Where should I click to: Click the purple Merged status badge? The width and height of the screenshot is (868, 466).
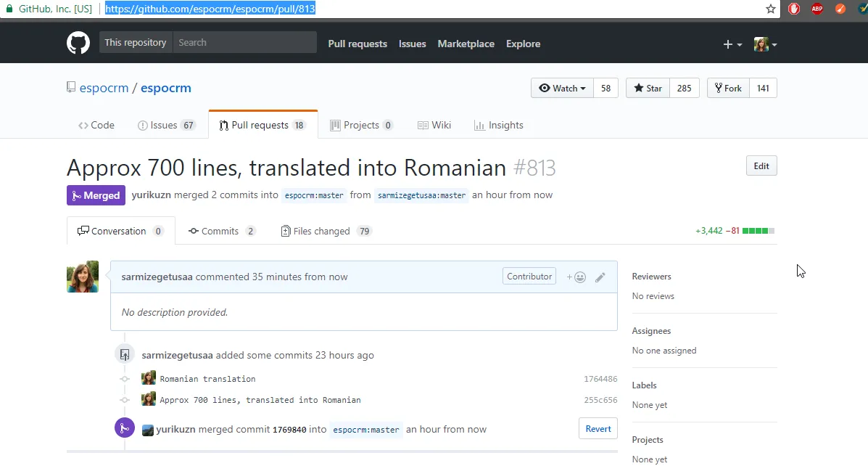click(x=96, y=195)
